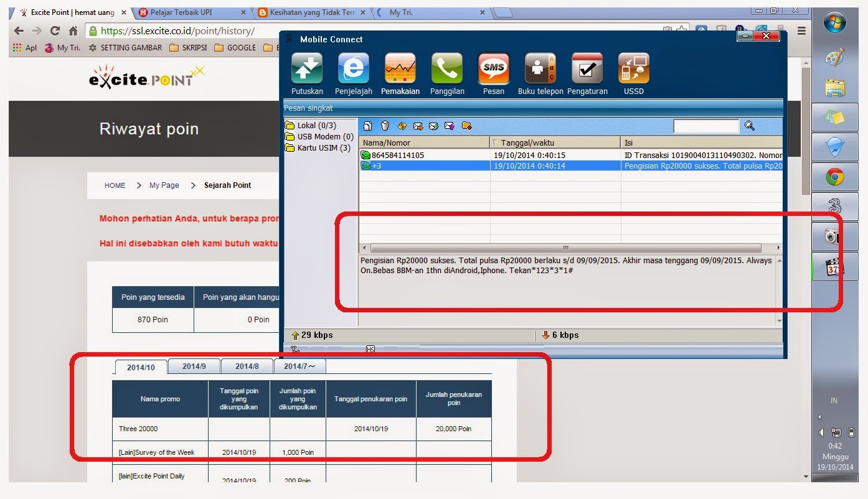868x499 pixels.
Task: Switch to Kesihatan yang Tidak Terr tab
Action: (313, 12)
